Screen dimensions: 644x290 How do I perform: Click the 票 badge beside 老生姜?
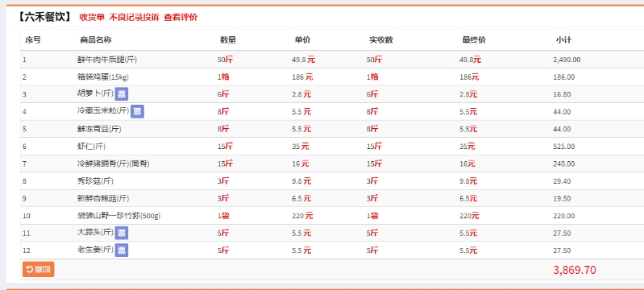click(x=121, y=251)
